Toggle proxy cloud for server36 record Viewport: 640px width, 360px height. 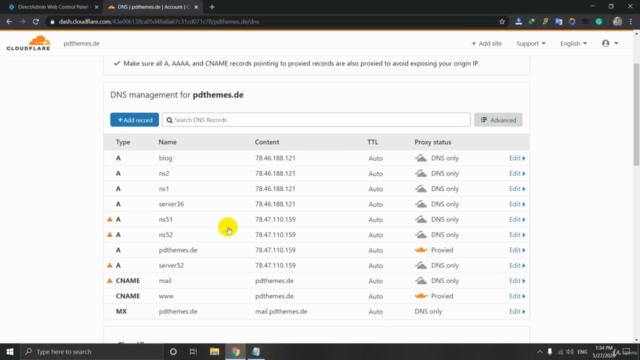coord(421,204)
